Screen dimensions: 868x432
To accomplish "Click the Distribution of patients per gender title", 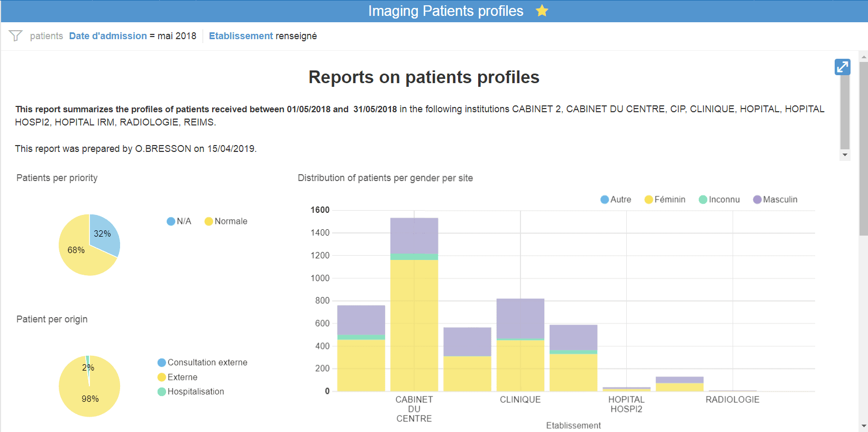I will pyautogui.click(x=385, y=178).
